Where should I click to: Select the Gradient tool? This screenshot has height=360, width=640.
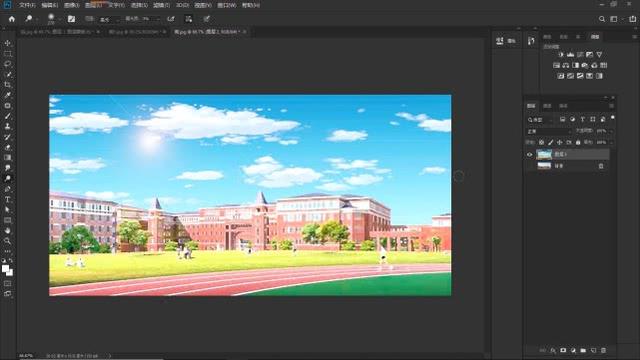(x=7, y=158)
